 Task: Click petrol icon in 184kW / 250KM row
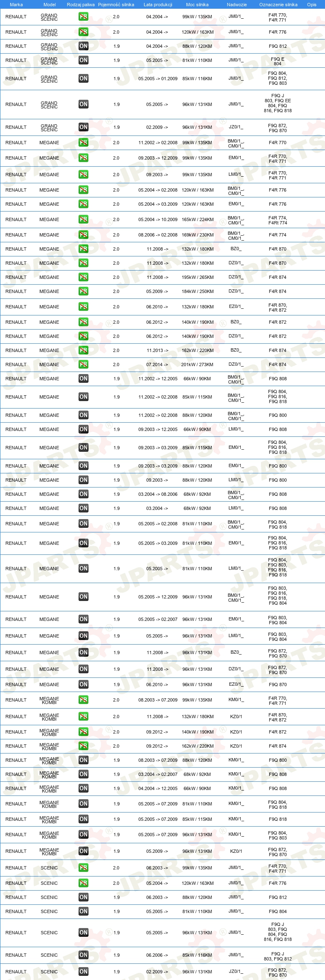pos(84,291)
